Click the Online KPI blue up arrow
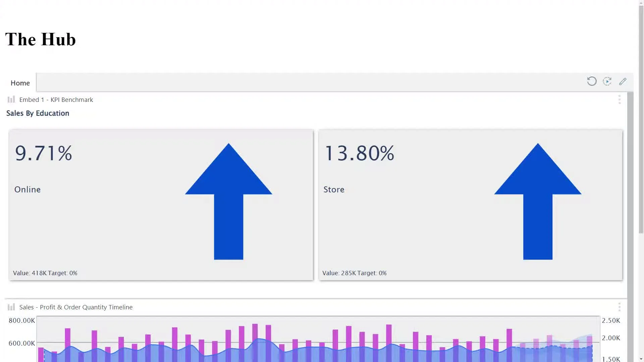 228,201
